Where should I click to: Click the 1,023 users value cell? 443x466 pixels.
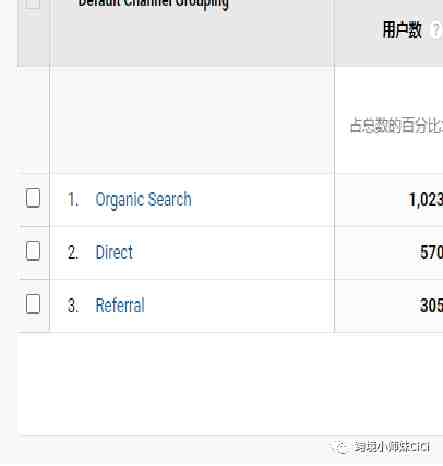point(426,200)
